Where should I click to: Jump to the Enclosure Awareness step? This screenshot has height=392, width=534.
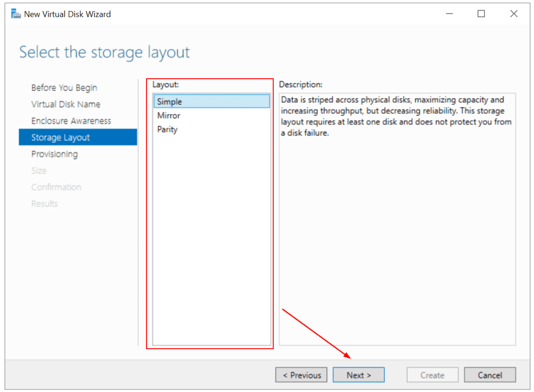coord(71,121)
